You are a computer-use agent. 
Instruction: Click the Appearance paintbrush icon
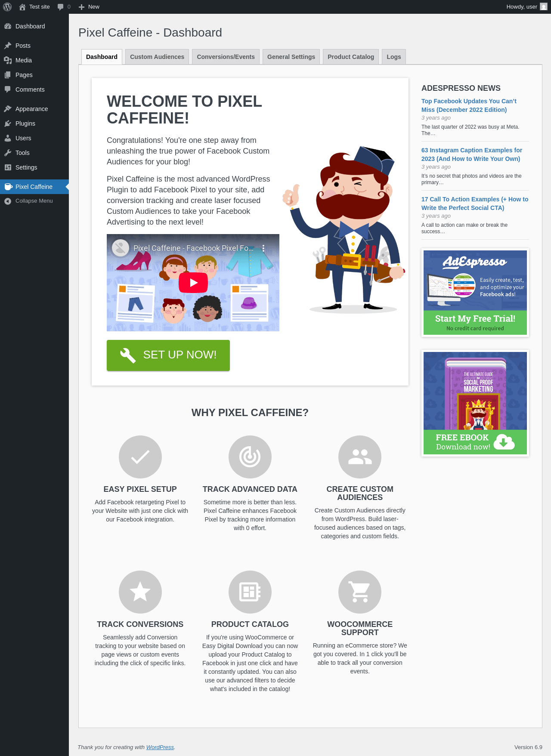8,109
